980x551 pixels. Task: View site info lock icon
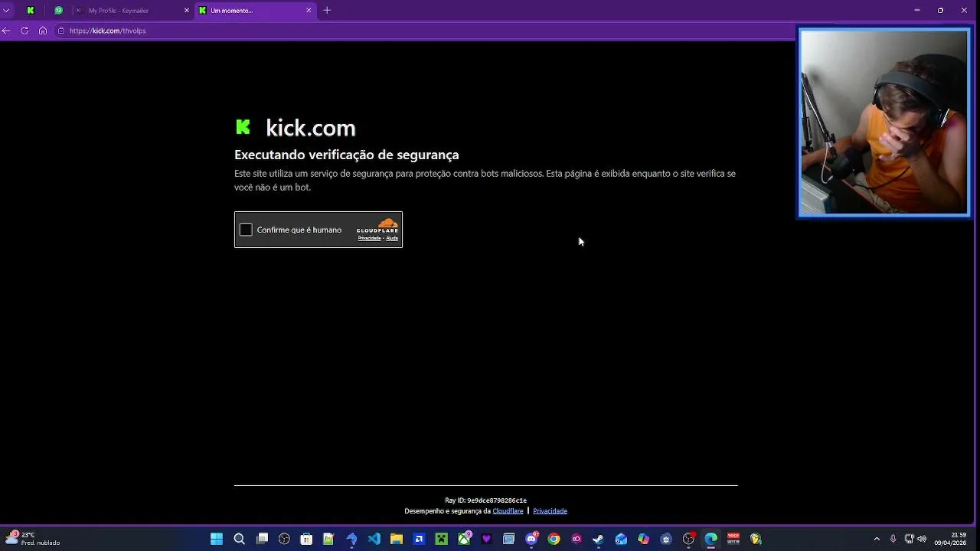pos(61,31)
